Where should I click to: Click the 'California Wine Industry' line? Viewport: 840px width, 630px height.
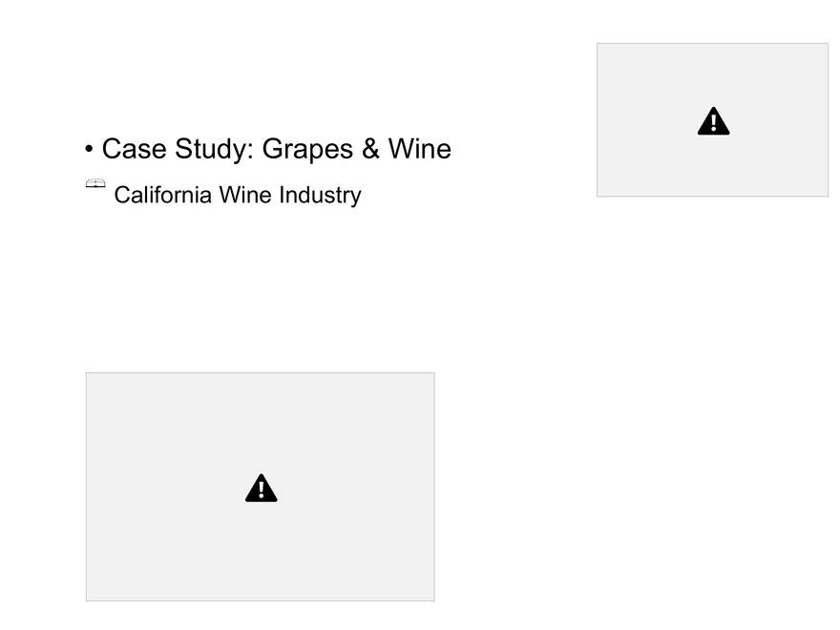click(238, 195)
